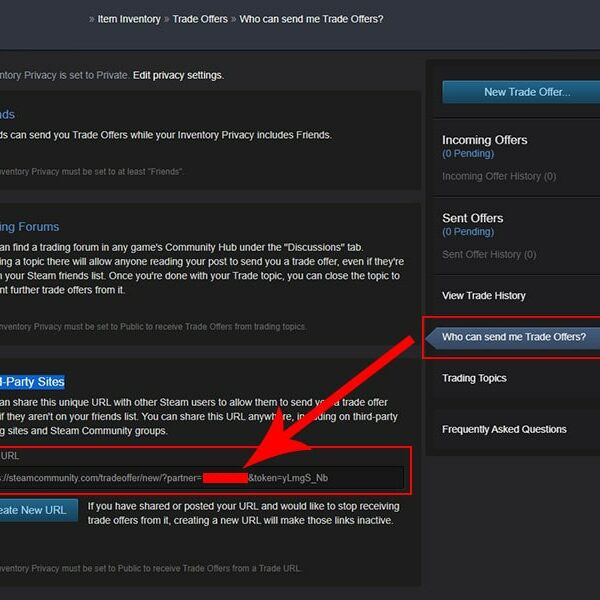View the Sent Offer History (0) link
The height and width of the screenshot is (600, 600).
[489, 254]
